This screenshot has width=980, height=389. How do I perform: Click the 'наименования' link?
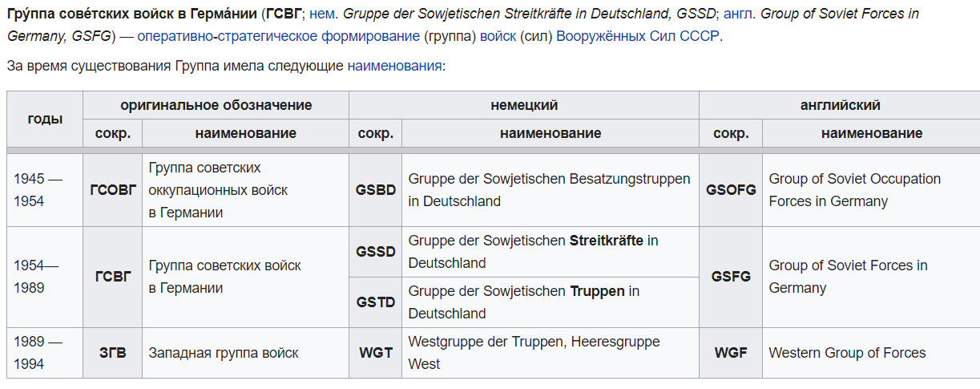click(394, 66)
